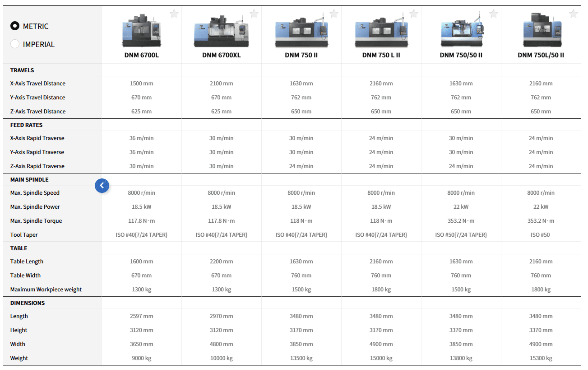This screenshot has width=588, height=370.
Task: Switch to IMPERIAL units
Action: [x=15, y=44]
